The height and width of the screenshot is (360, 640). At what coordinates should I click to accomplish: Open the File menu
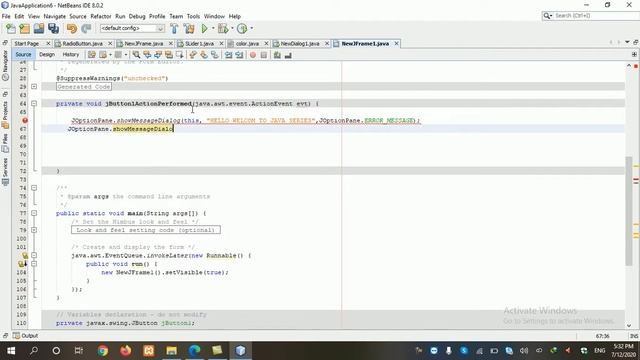[x=6, y=16]
